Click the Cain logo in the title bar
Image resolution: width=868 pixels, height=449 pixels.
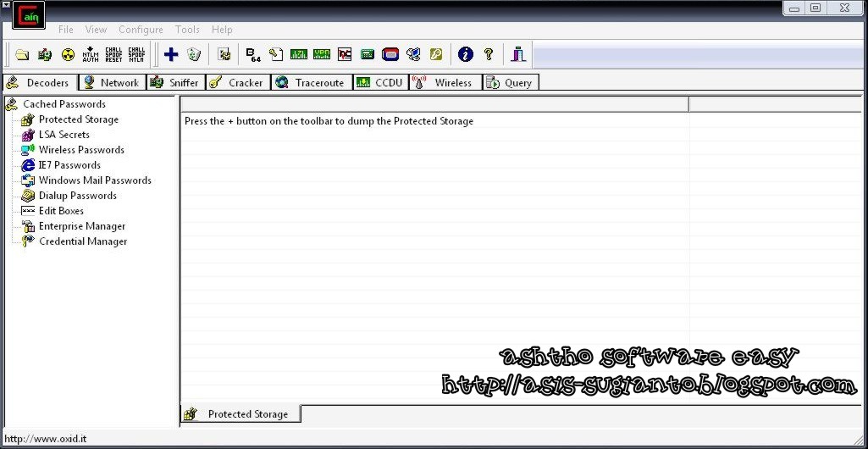click(x=28, y=15)
